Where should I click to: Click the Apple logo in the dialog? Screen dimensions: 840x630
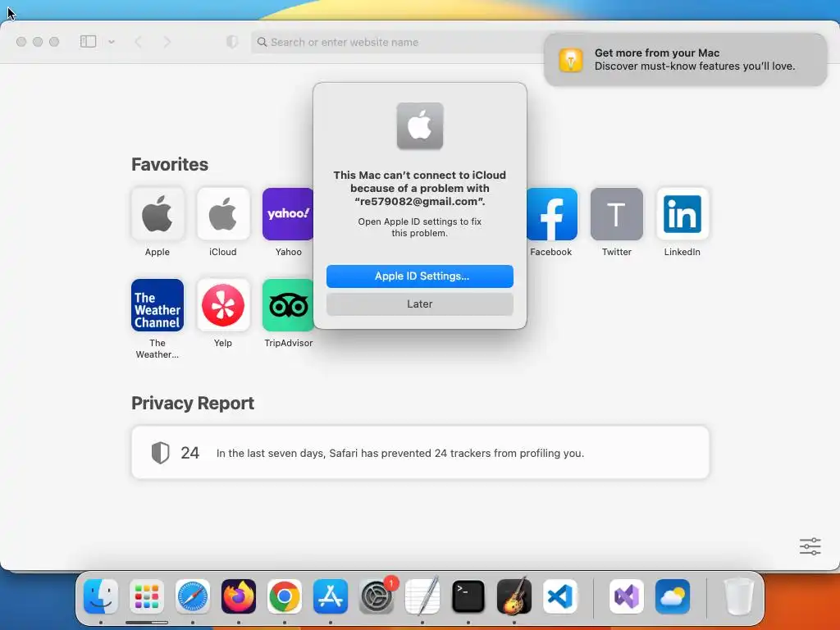click(x=420, y=126)
